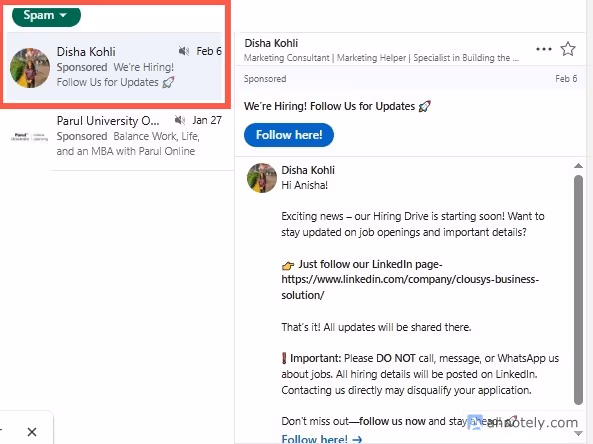
Task: Open Disha Kohli's name in conversation header
Action: click(271, 43)
